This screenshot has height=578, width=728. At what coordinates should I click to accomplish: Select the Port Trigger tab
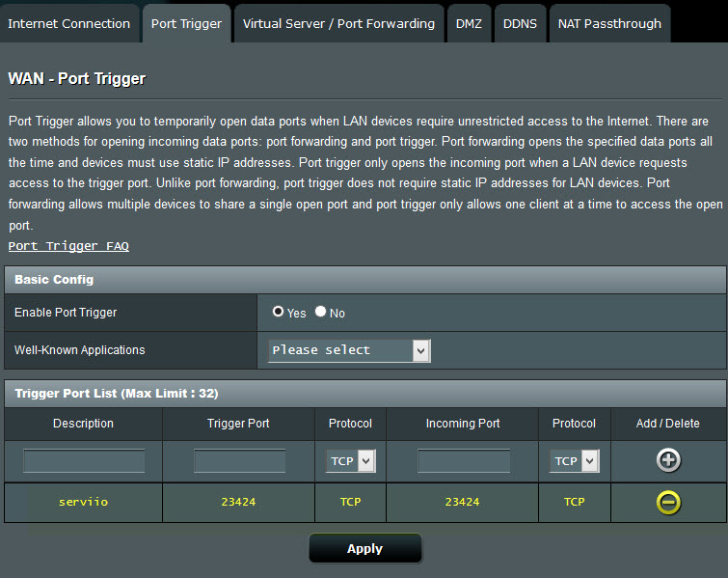pyautogui.click(x=186, y=23)
